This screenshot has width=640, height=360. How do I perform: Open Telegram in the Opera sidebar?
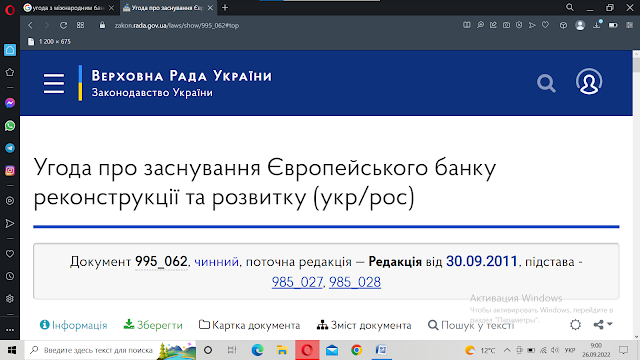click(x=10, y=148)
